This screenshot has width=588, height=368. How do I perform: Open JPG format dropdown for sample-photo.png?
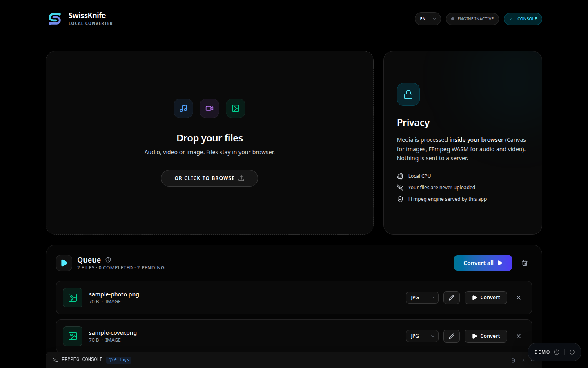(422, 298)
